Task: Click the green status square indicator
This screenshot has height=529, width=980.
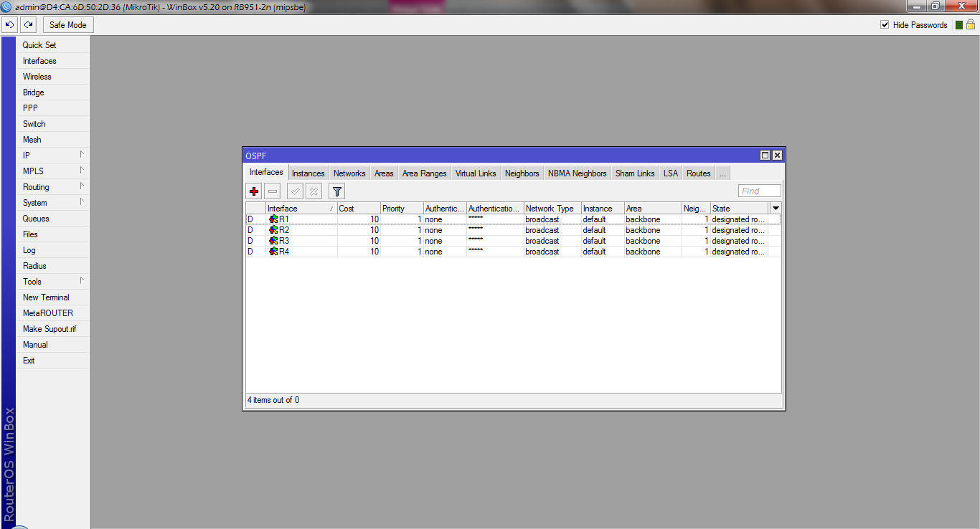Action: coord(959,25)
